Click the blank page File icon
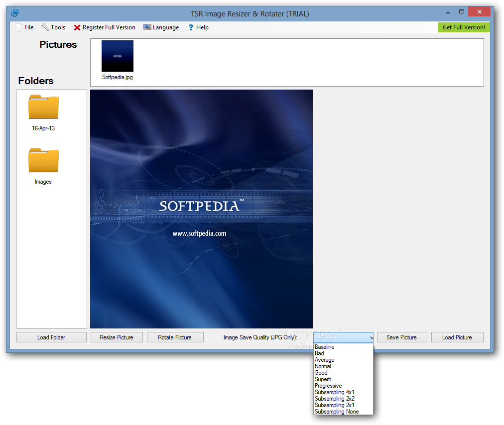504x425 pixels. [19, 27]
